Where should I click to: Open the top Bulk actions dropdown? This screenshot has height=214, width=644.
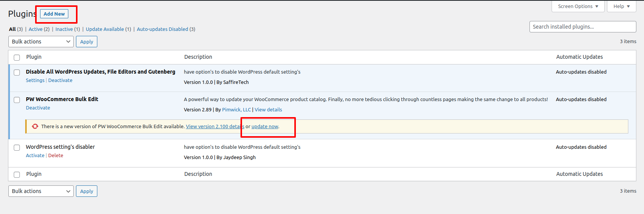coord(41,42)
